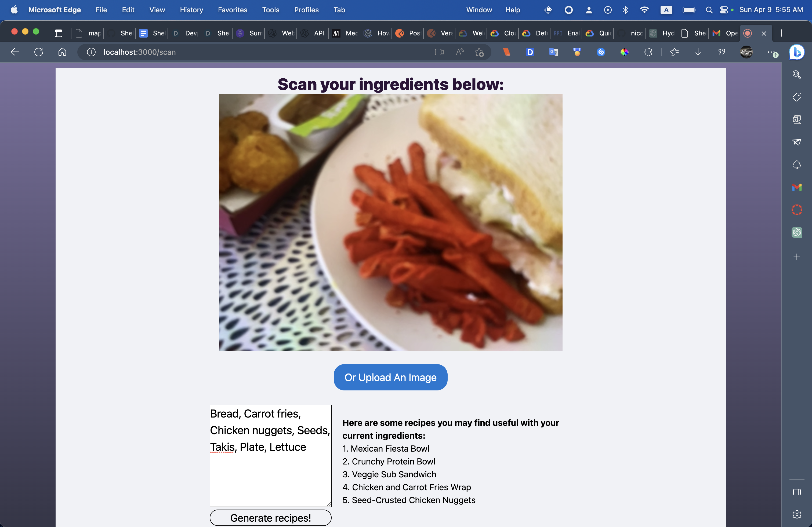The image size is (812, 527).
Task: Open ChatGPT icon in Edge sidebar
Action: tap(797, 232)
